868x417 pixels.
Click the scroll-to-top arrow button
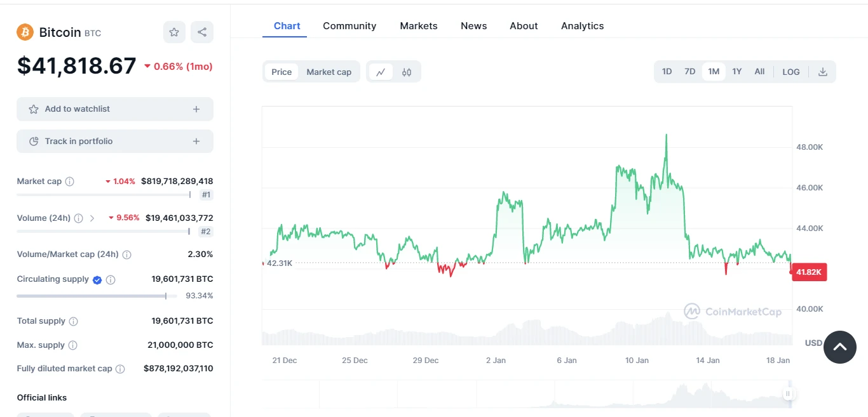pyautogui.click(x=840, y=347)
